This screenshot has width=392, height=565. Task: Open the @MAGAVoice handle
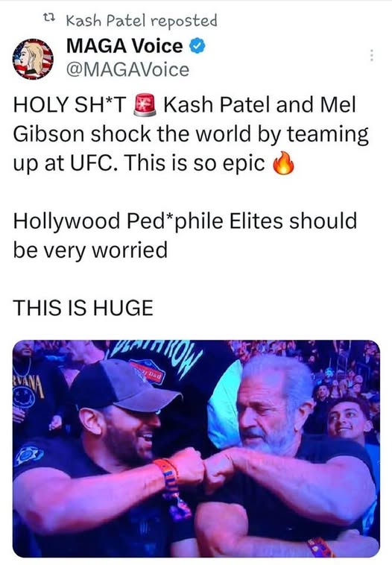pos(127,69)
